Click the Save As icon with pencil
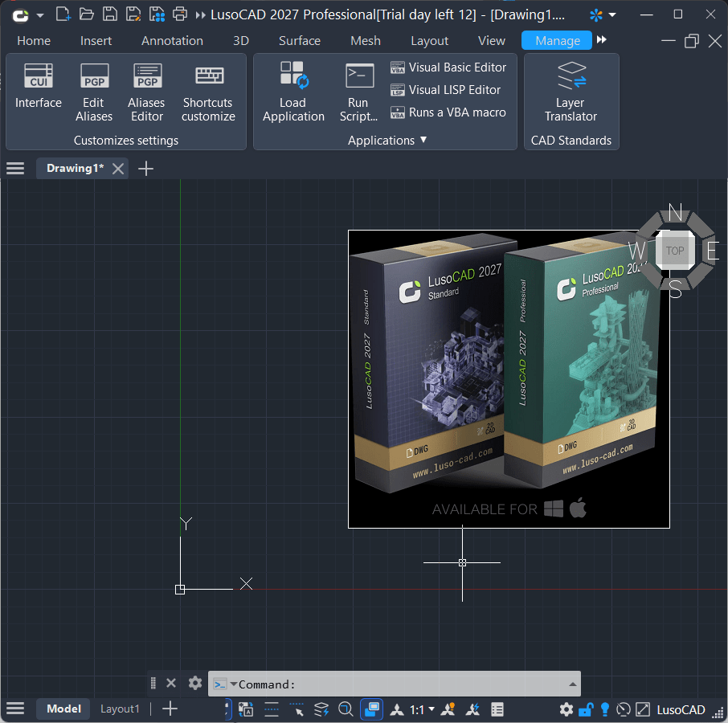Image resolution: width=728 pixels, height=723 pixels. click(133, 14)
